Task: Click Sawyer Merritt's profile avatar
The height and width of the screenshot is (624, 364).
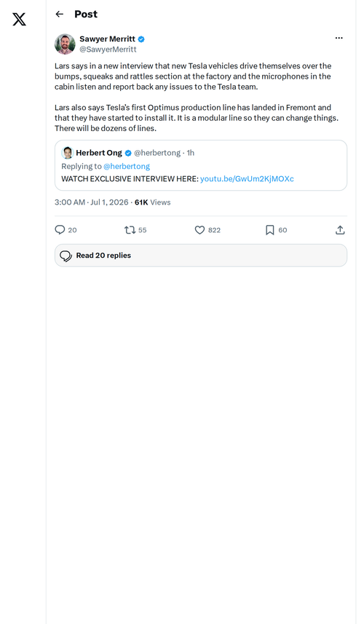Action: 65,44
